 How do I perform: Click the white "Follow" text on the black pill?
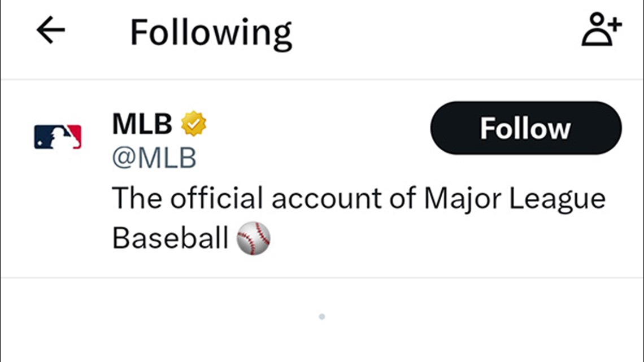525,129
